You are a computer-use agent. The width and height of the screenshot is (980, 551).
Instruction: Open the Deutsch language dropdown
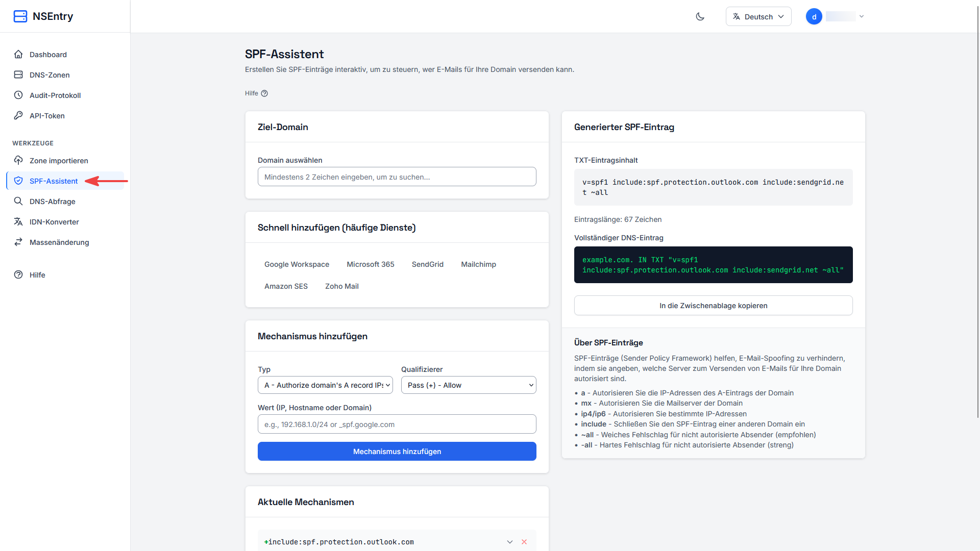click(758, 16)
